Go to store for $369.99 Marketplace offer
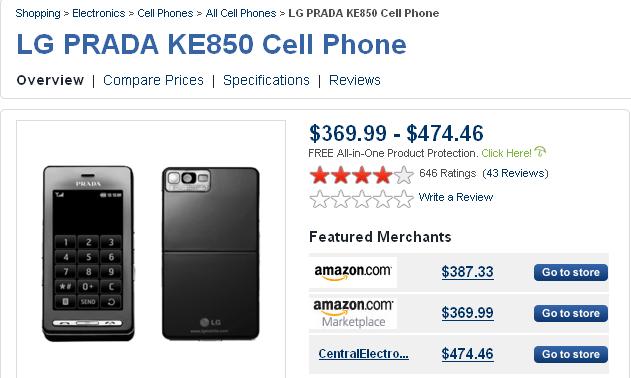Viewport: 631px width, 378px height. coord(571,313)
